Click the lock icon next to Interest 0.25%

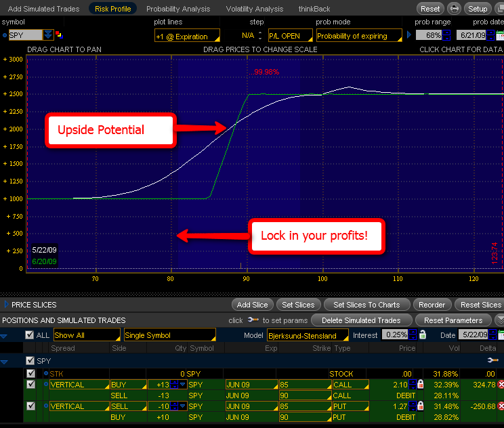[x=423, y=335]
